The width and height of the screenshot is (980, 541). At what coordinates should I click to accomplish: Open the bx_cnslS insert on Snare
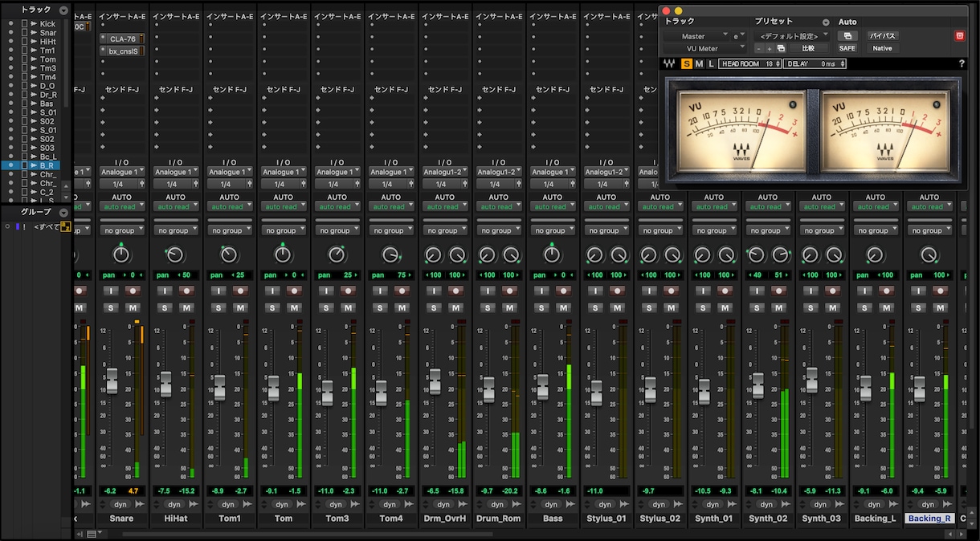(x=122, y=51)
